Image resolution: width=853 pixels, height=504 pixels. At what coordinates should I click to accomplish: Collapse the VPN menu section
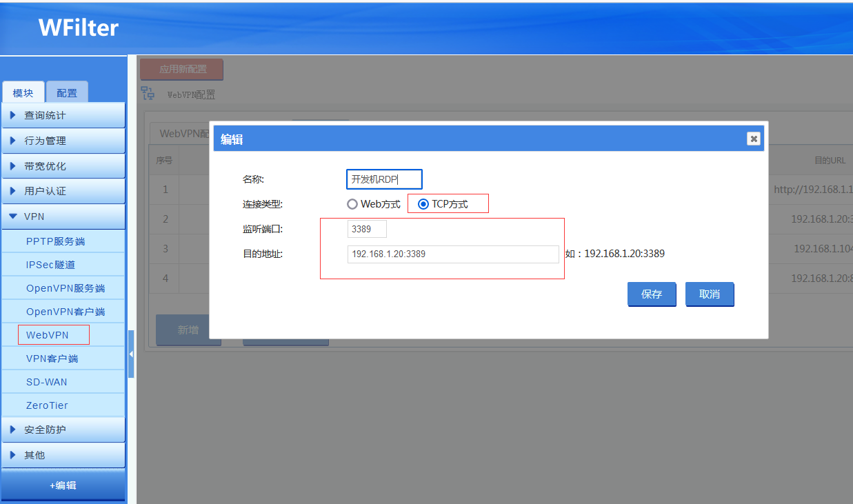[63, 216]
